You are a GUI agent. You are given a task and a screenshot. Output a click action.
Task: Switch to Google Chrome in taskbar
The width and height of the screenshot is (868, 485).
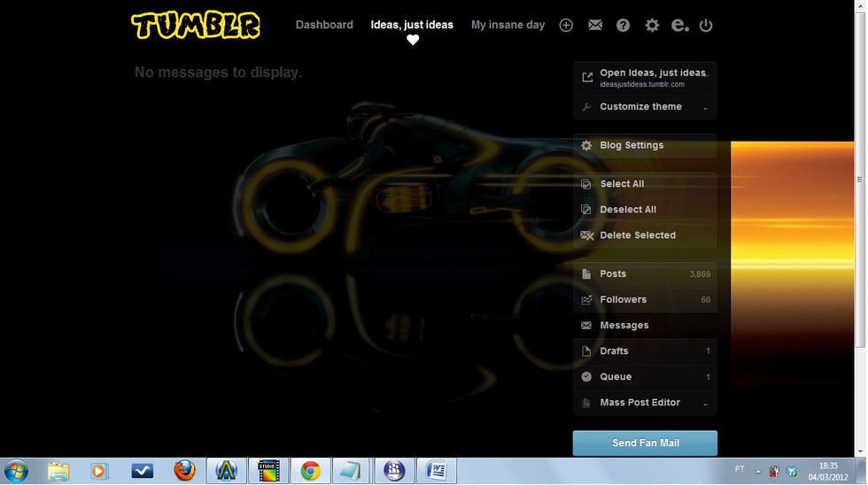tap(311, 471)
